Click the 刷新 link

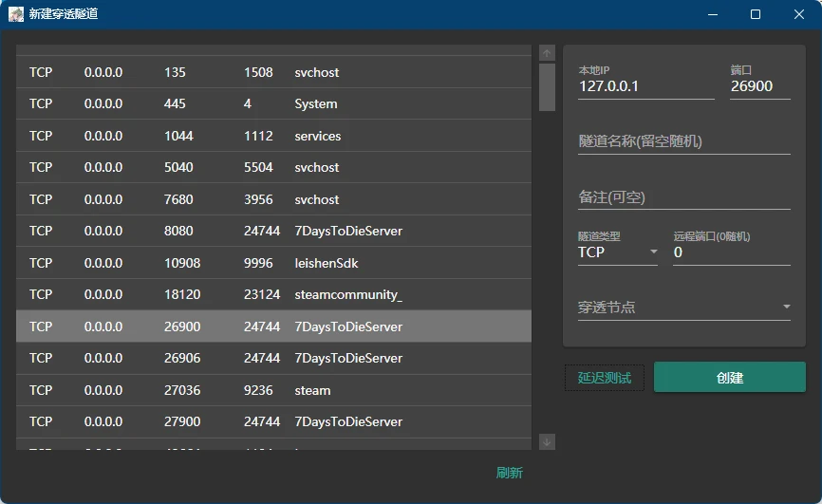[x=509, y=473]
